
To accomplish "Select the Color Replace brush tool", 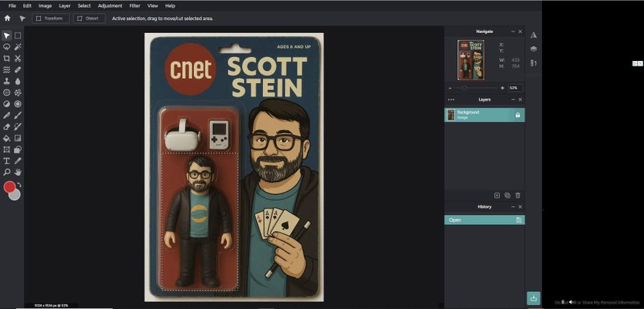I will (18, 127).
